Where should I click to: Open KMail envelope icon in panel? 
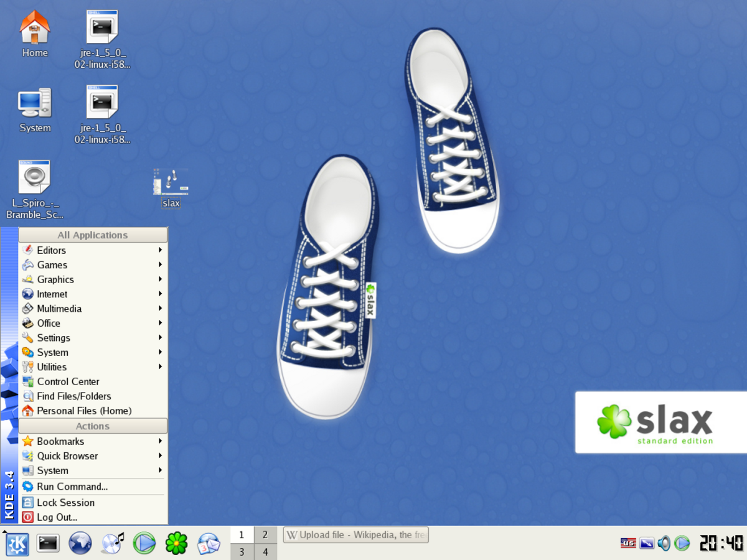(209, 543)
